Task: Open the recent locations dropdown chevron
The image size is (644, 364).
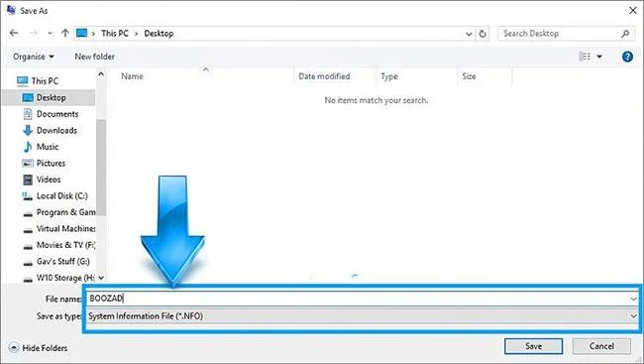Action: pos(50,34)
